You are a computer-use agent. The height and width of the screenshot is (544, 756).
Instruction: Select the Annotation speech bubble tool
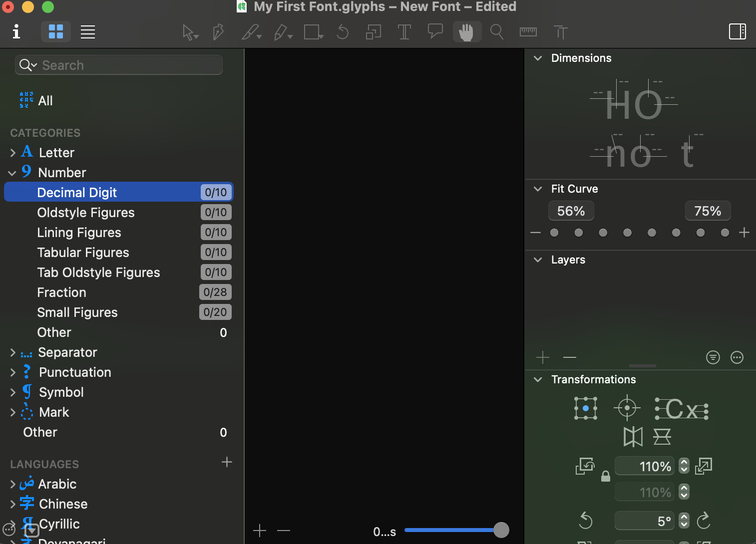[x=435, y=31]
